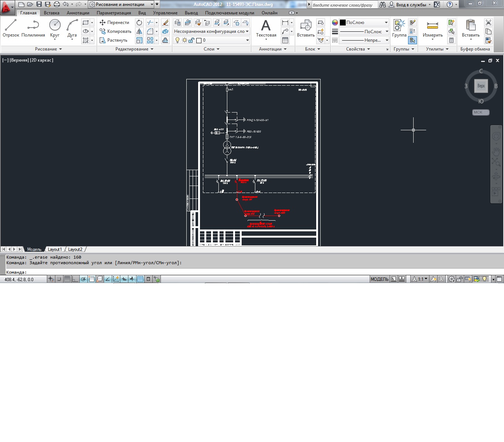Toggle Snap mode in status bar
Screen dimensions: 504x442
click(x=59, y=279)
